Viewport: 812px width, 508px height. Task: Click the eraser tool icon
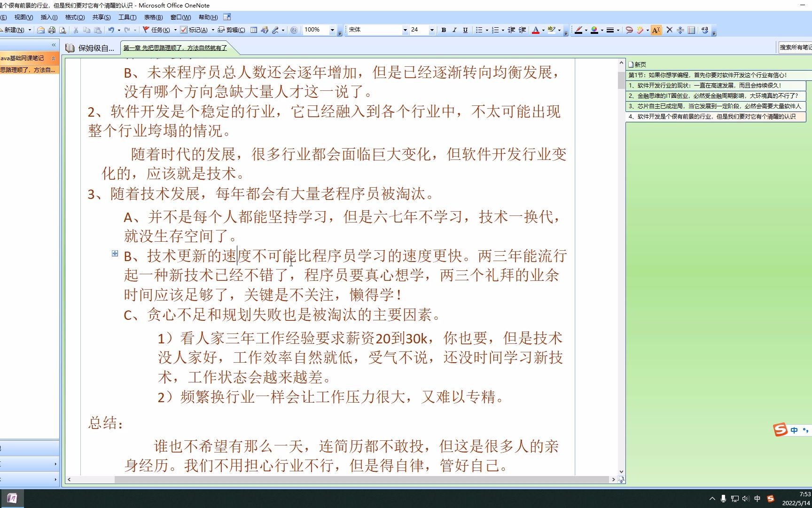[640, 30]
